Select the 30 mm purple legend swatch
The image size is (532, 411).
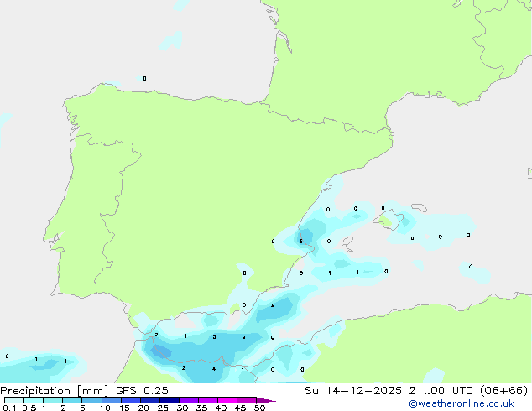coord(188,401)
